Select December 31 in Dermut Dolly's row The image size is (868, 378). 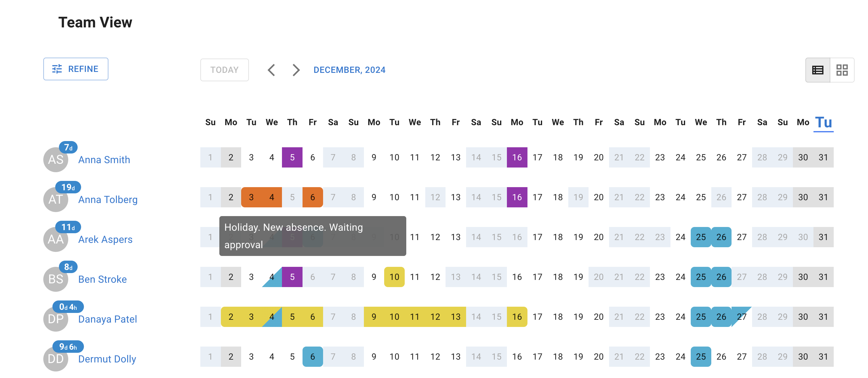[823, 356]
